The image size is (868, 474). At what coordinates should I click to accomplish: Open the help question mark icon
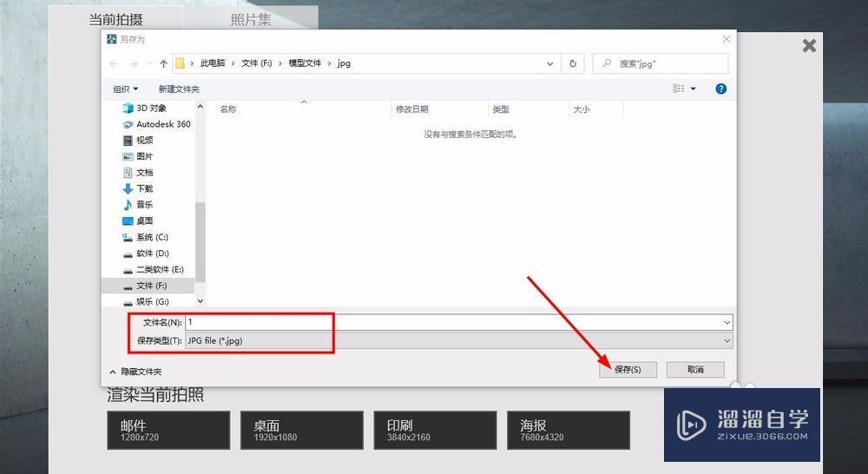coord(720,89)
